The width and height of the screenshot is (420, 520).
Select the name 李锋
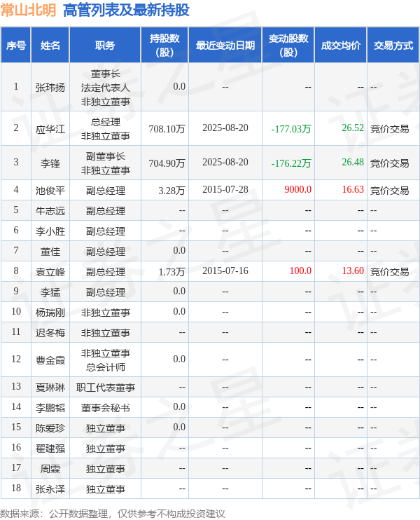(x=50, y=163)
